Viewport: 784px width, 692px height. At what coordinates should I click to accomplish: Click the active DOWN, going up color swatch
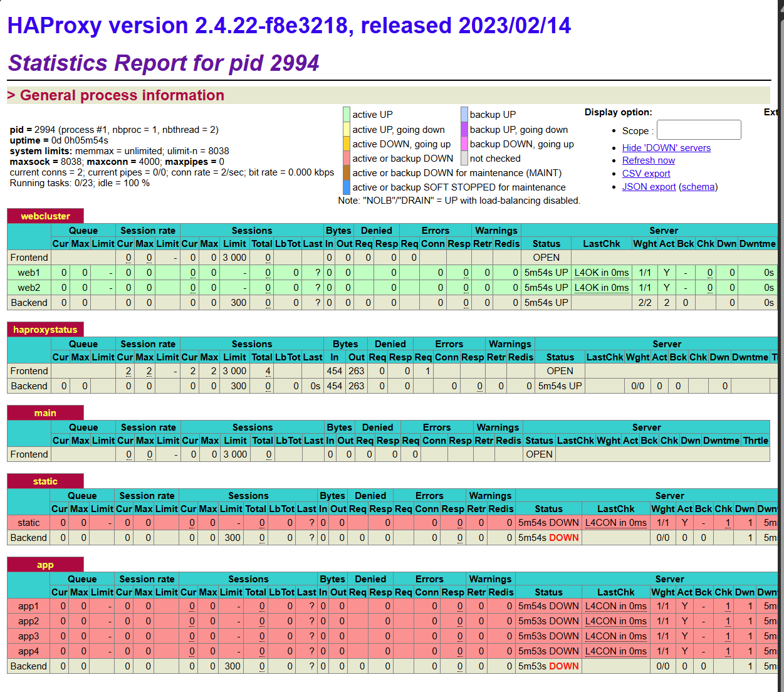347,144
